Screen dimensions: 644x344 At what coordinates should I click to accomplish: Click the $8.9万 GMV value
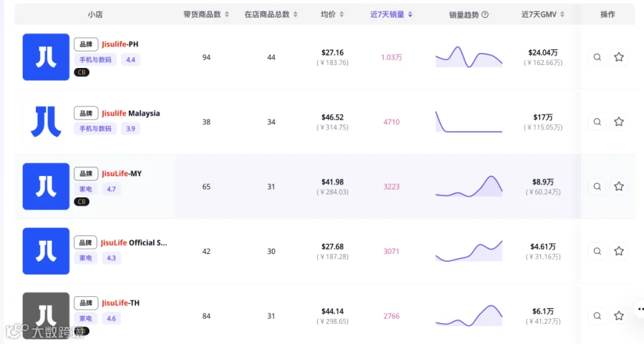[543, 182]
